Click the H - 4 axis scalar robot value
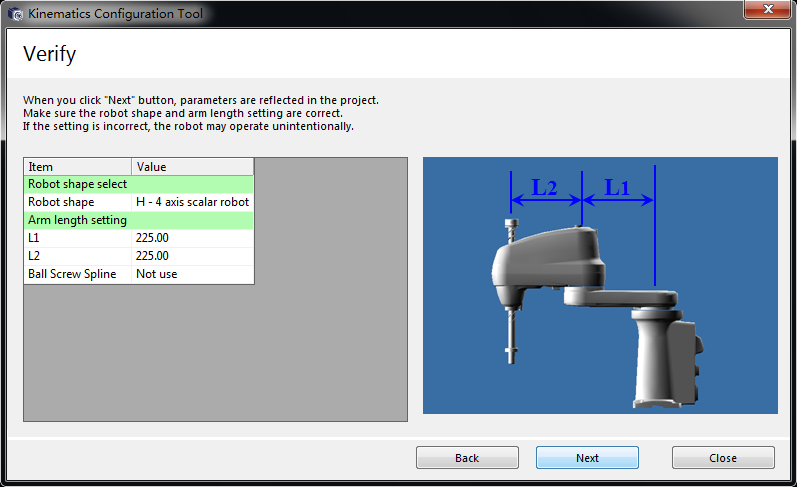 coord(193,202)
